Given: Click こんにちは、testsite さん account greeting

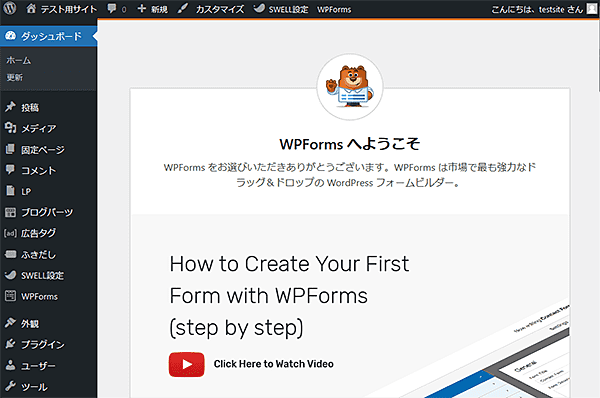Looking at the screenshot, I should point(537,9).
